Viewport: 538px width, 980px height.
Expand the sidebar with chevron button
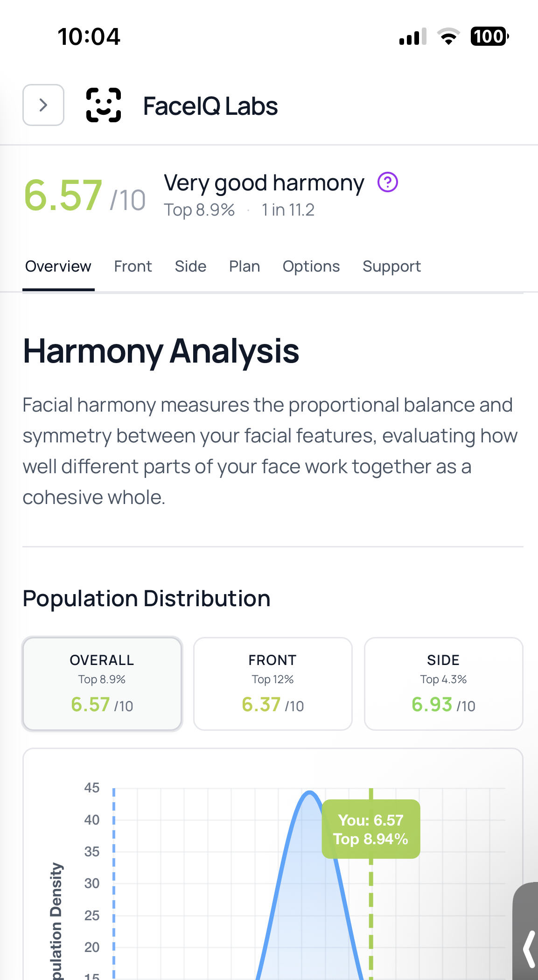43,105
